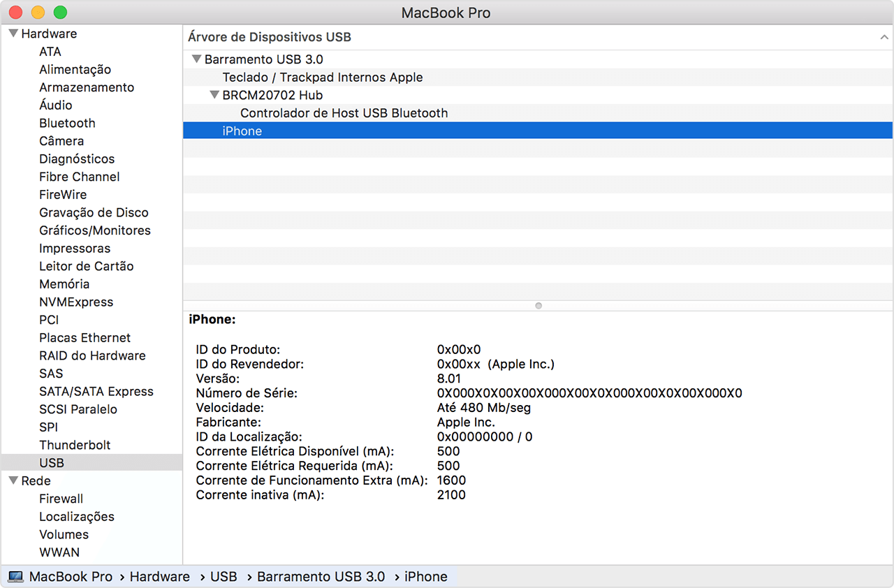This screenshot has height=588, width=894.
Task: Select the iPhone row in USB tree
Action: (x=538, y=131)
